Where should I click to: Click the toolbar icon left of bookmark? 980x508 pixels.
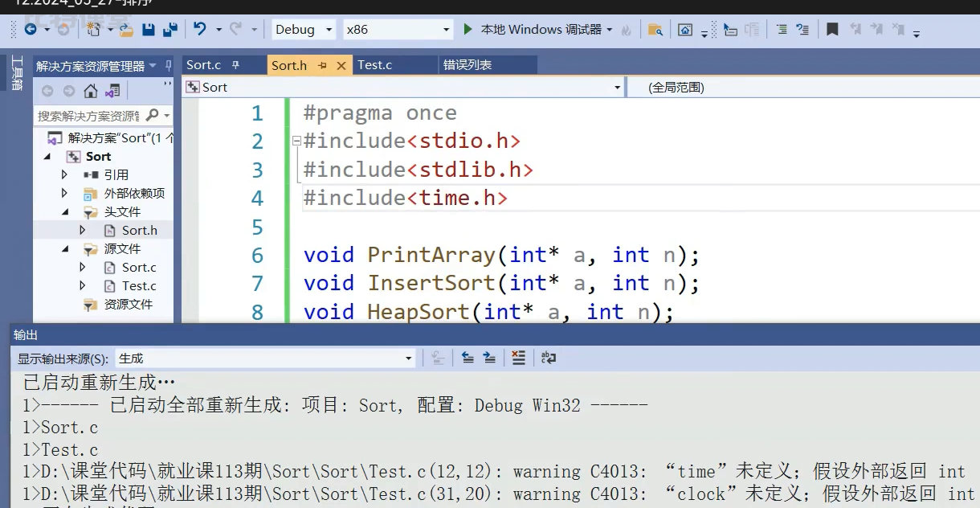[x=802, y=30]
